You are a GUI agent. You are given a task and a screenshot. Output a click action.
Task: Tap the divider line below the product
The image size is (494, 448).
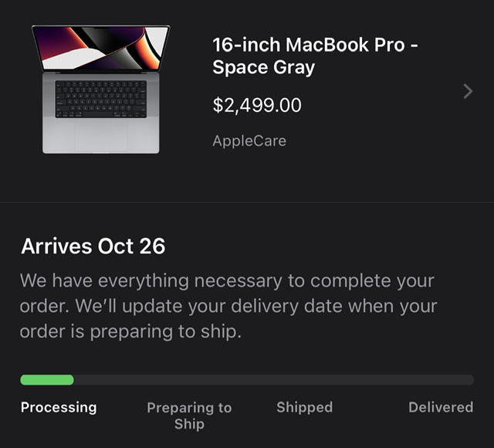coord(247,202)
